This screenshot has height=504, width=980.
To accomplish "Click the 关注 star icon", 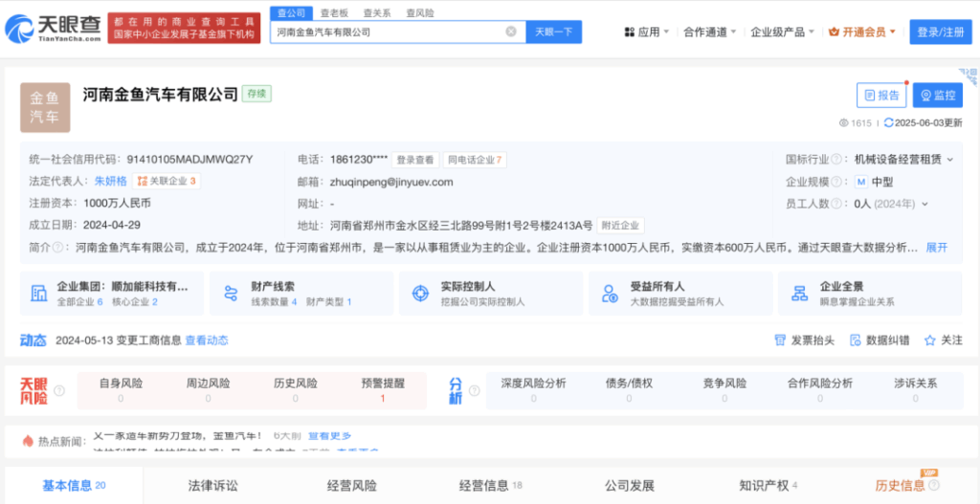I will tap(929, 340).
